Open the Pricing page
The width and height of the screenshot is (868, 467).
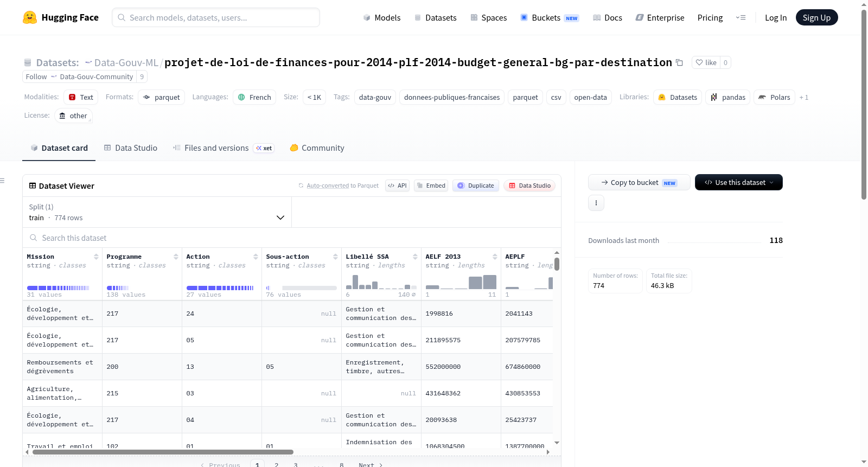(x=710, y=17)
